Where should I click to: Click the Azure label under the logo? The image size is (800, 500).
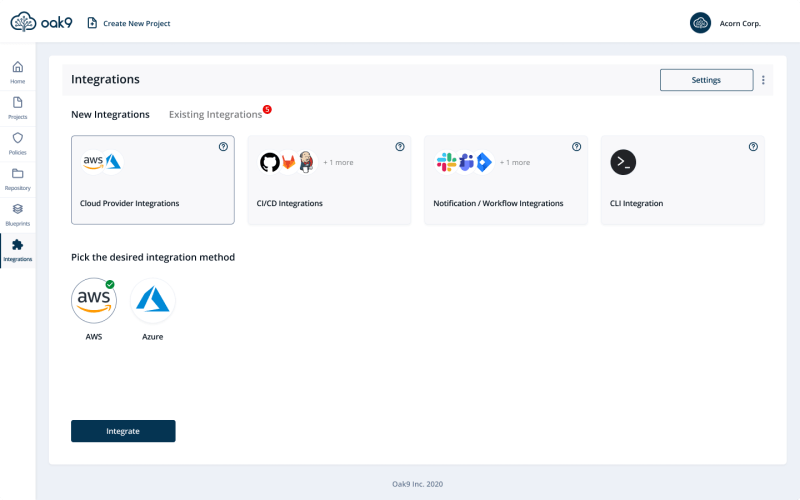pyautogui.click(x=153, y=337)
